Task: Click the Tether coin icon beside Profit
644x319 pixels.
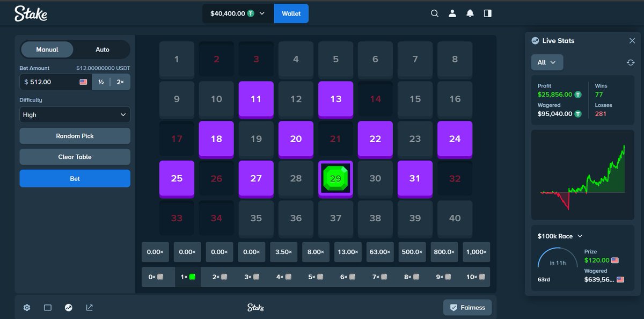Action: tap(578, 95)
